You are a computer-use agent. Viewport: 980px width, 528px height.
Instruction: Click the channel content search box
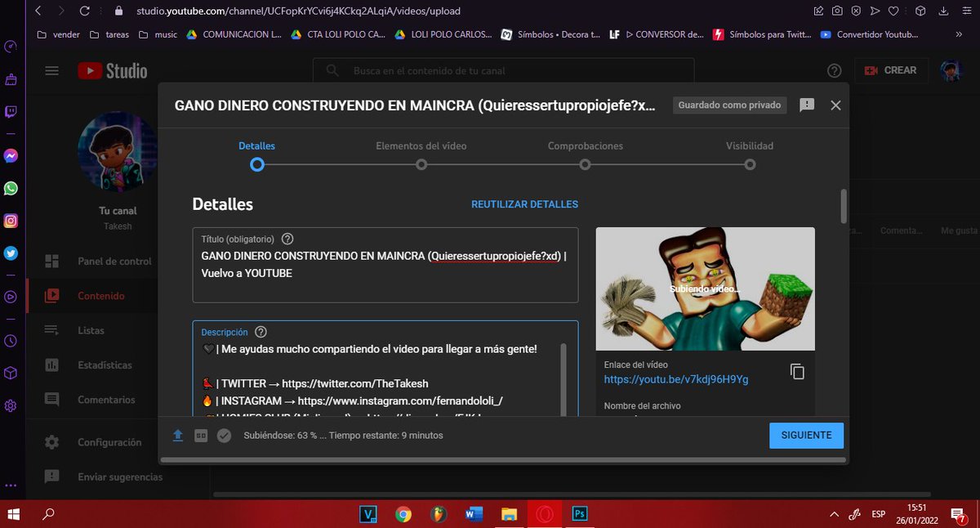pyautogui.click(x=503, y=71)
